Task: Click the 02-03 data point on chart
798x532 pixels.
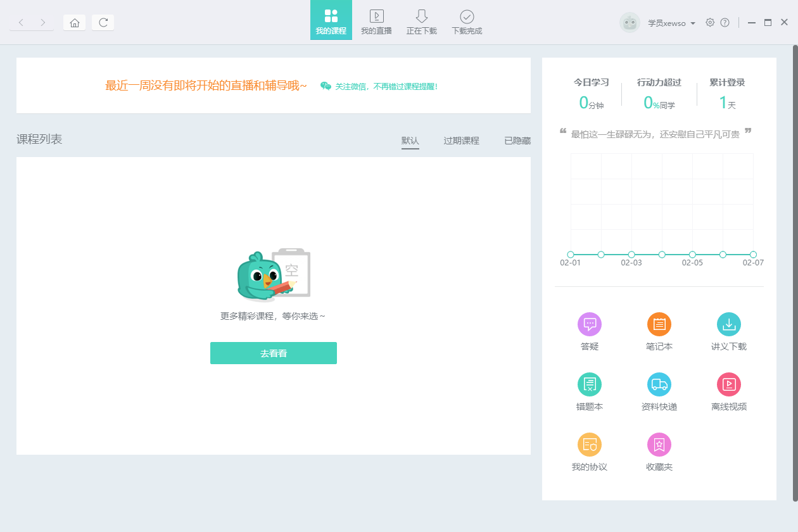Action: click(631, 255)
